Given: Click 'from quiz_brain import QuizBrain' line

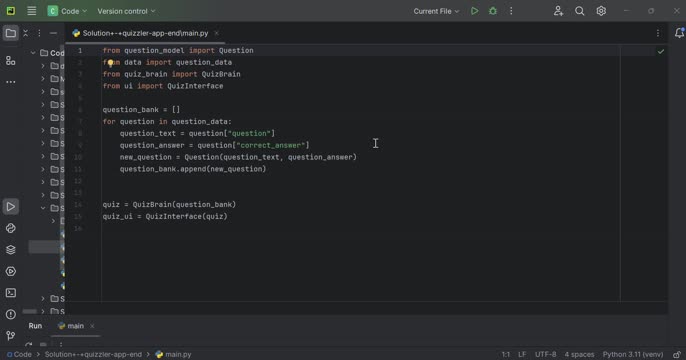Looking at the screenshot, I should point(172,74).
